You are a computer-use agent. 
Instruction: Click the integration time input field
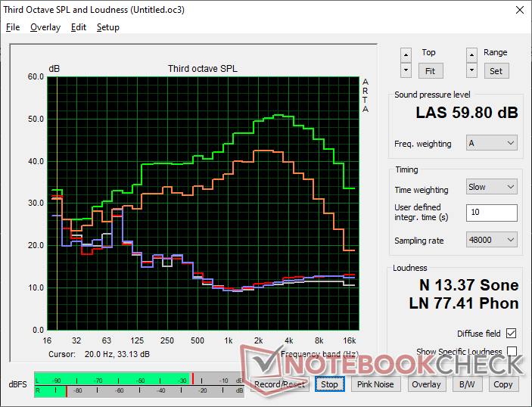[x=491, y=213]
